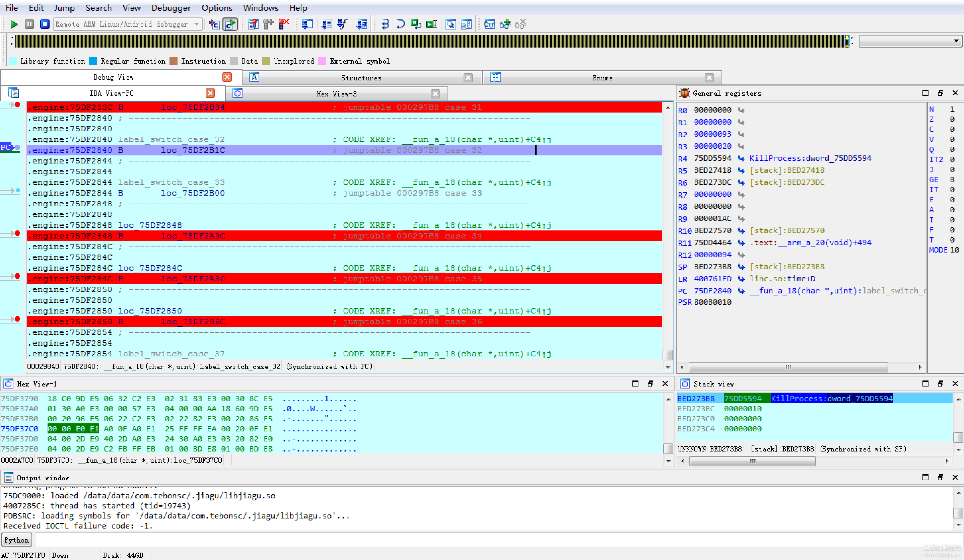Switch to the Structures tab

click(361, 78)
